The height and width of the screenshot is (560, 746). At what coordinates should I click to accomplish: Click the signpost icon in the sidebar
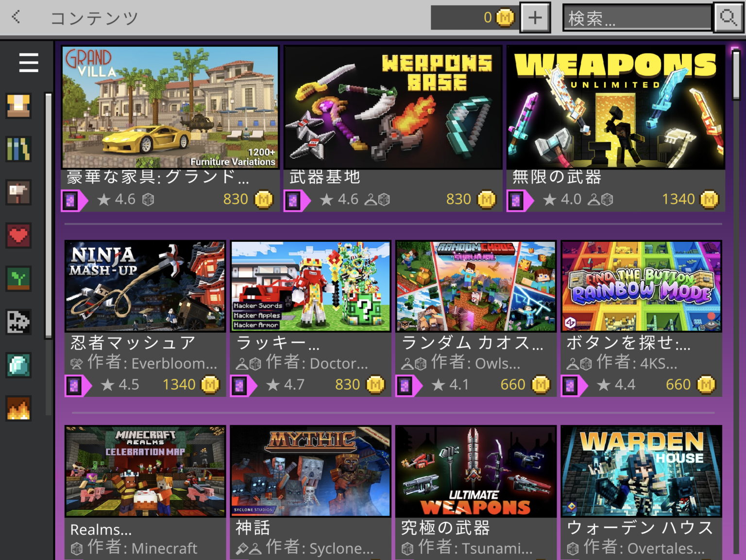pos(18,192)
